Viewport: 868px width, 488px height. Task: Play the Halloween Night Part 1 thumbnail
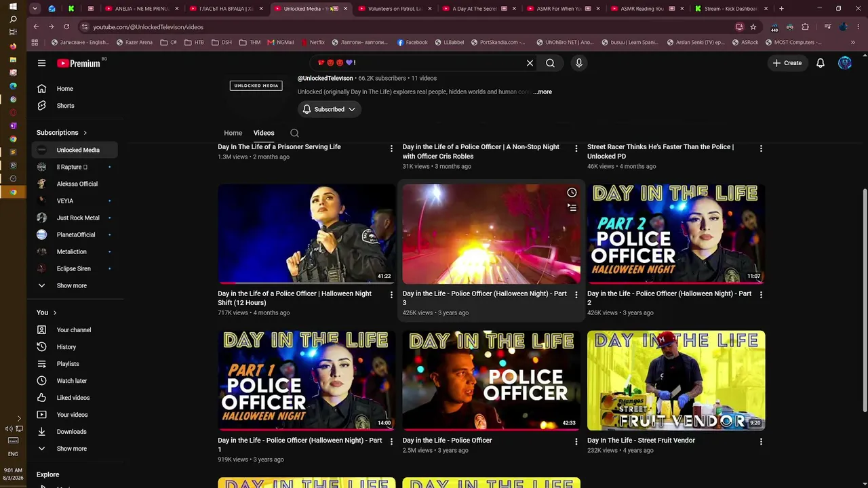tap(307, 380)
